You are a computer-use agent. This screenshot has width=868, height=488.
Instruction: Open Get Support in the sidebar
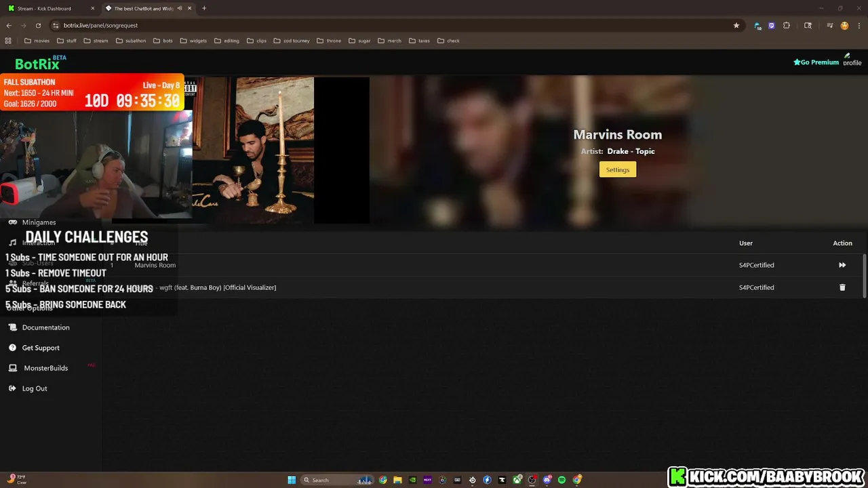pyautogui.click(x=41, y=348)
